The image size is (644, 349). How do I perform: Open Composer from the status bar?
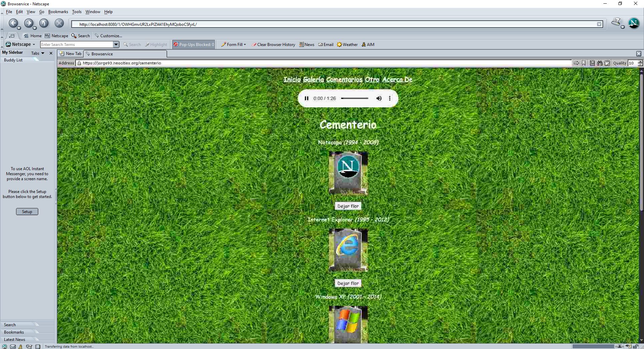29,346
